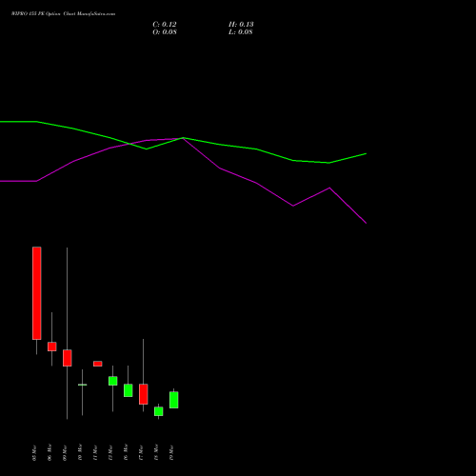
Task: Click the small red candle for 11 Mar
Action: [x=98, y=364]
